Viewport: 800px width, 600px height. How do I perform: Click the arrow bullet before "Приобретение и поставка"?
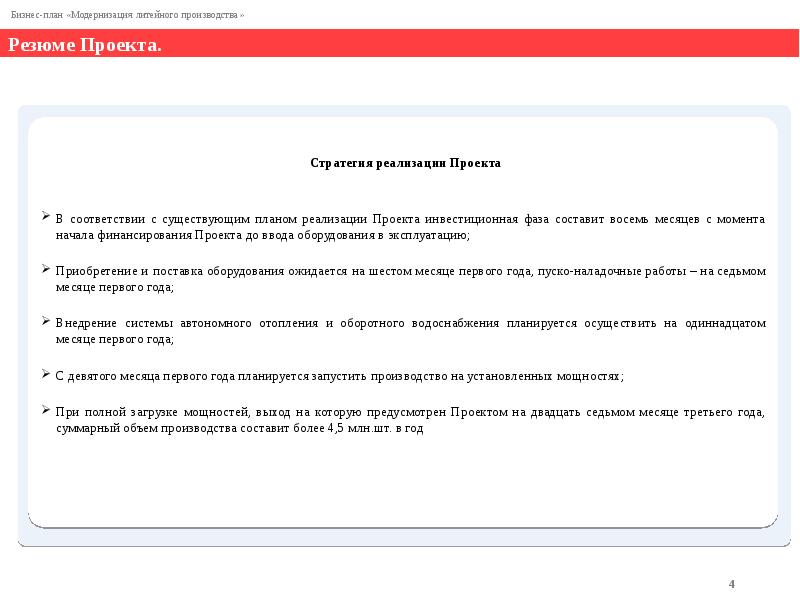tap(46, 269)
